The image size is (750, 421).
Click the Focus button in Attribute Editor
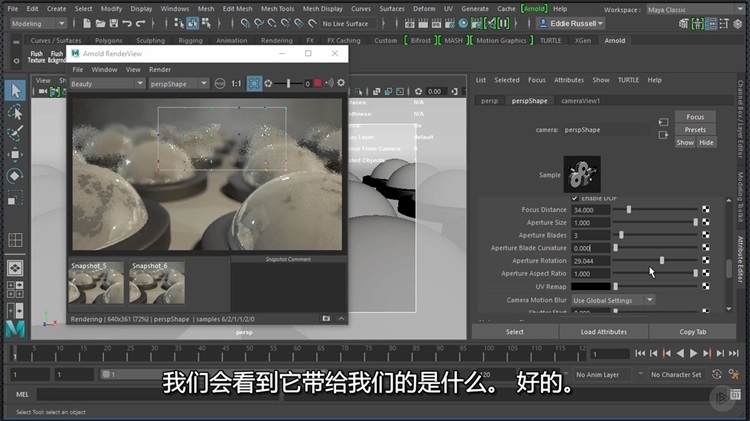pyautogui.click(x=695, y=117)
